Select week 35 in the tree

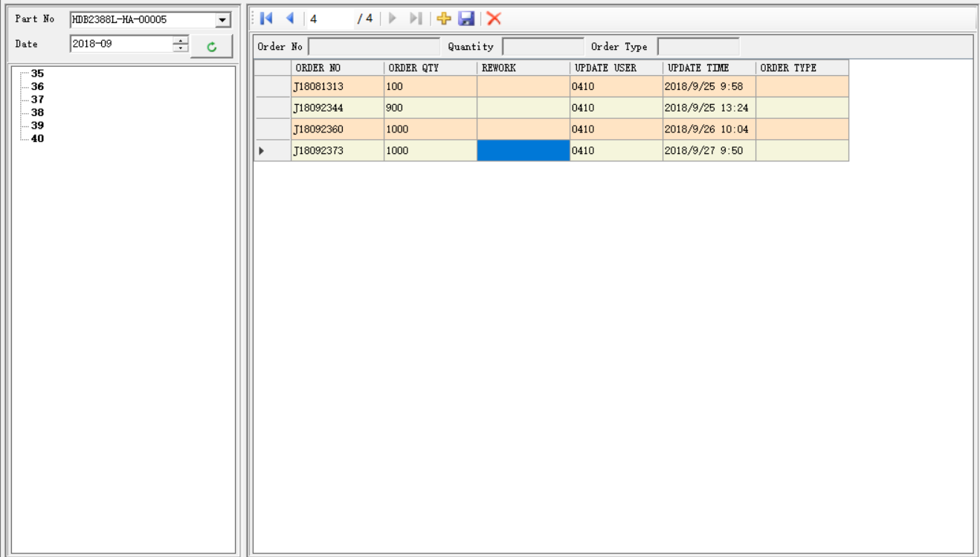click(37, 74)
